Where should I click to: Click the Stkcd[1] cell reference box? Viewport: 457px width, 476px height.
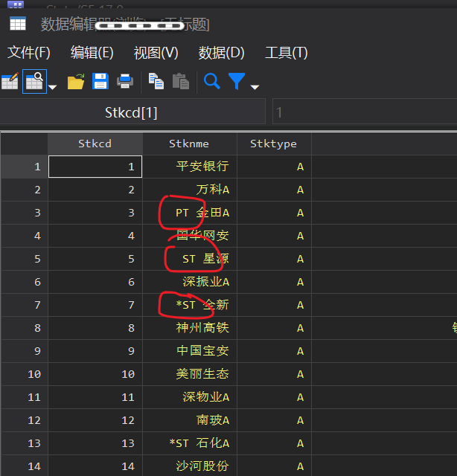point(132,112)
